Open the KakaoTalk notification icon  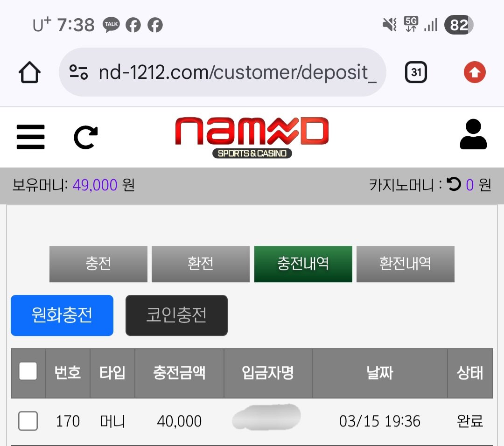click(111, 25)
